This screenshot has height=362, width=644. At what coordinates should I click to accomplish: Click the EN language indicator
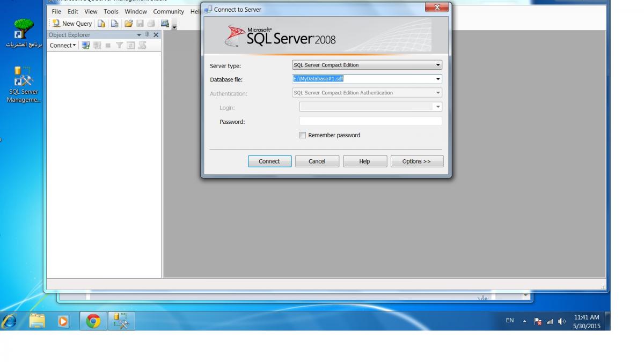(510, 321)
